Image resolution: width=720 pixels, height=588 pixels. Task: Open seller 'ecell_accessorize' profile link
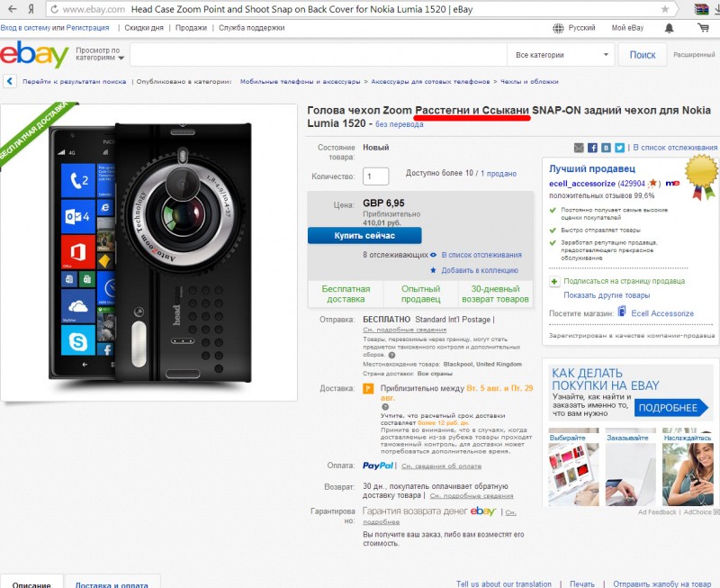(581, 184)
